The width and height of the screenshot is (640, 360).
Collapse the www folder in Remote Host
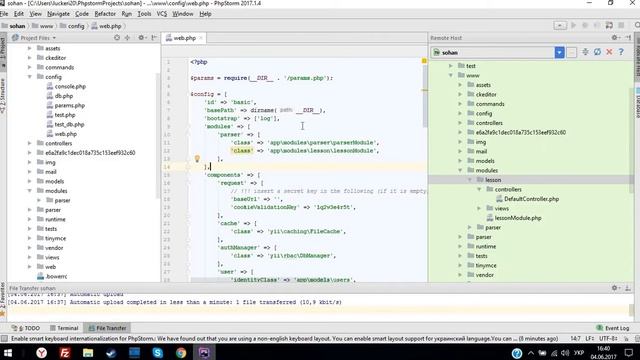tap(451, 75)
